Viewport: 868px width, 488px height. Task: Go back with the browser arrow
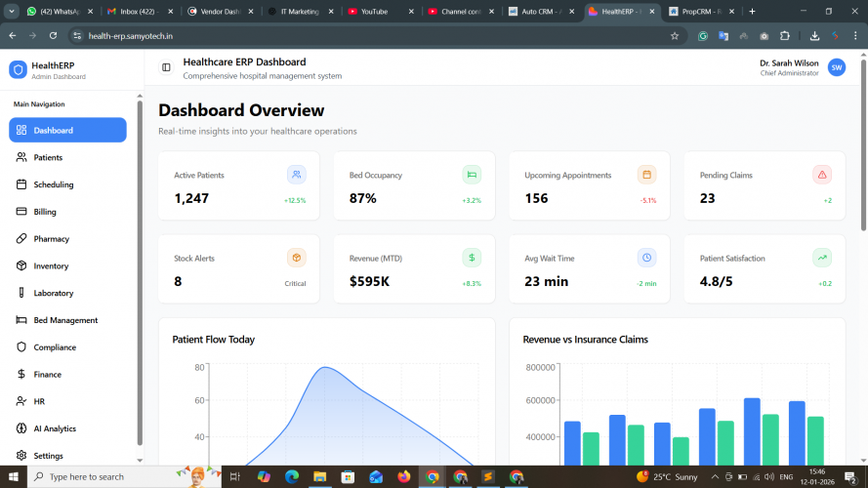12,36
